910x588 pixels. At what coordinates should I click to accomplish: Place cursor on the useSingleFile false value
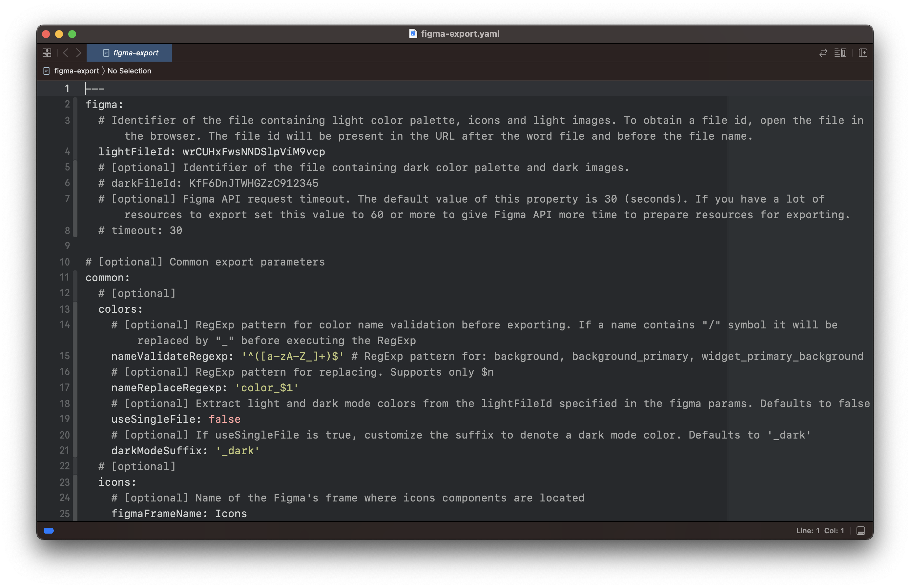[x=224, y=419]
